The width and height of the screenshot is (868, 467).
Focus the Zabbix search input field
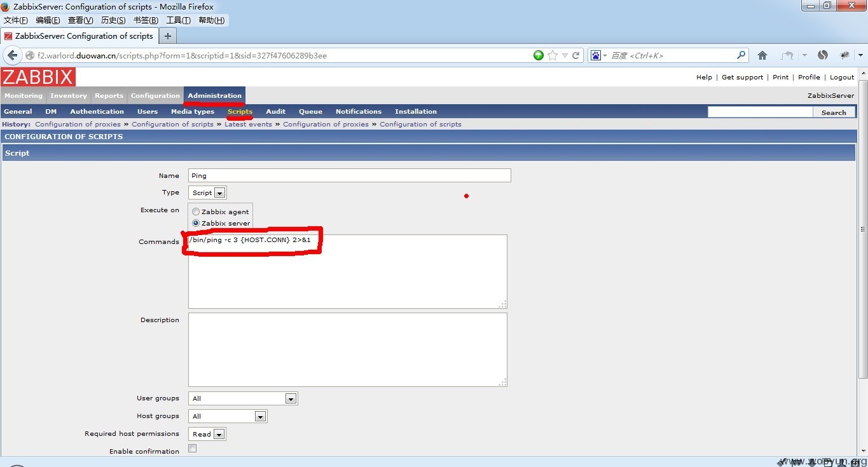(761, 112)
